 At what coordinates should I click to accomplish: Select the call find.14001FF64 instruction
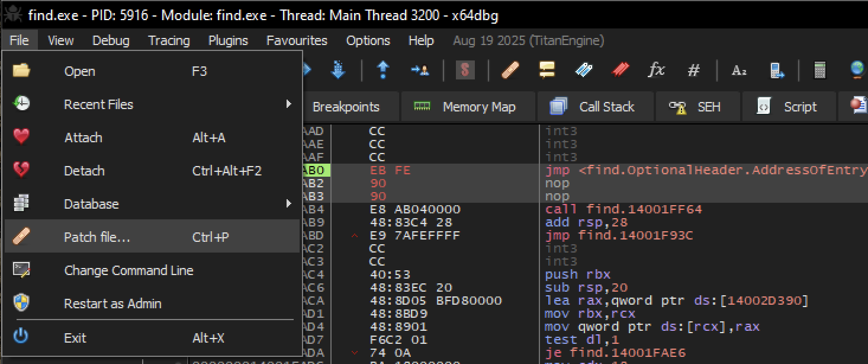pyautogui.click(x=623, y=209)
